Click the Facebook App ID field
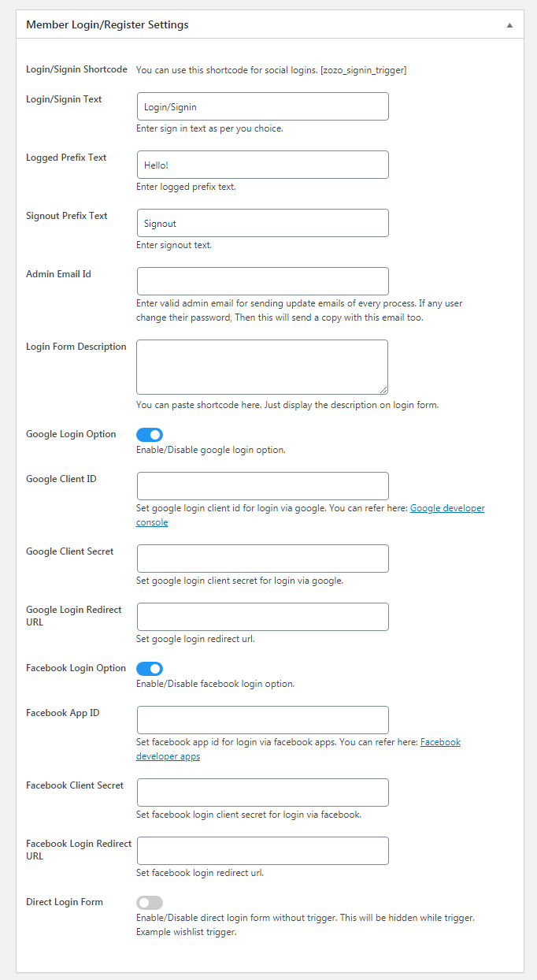 point(262,720)
